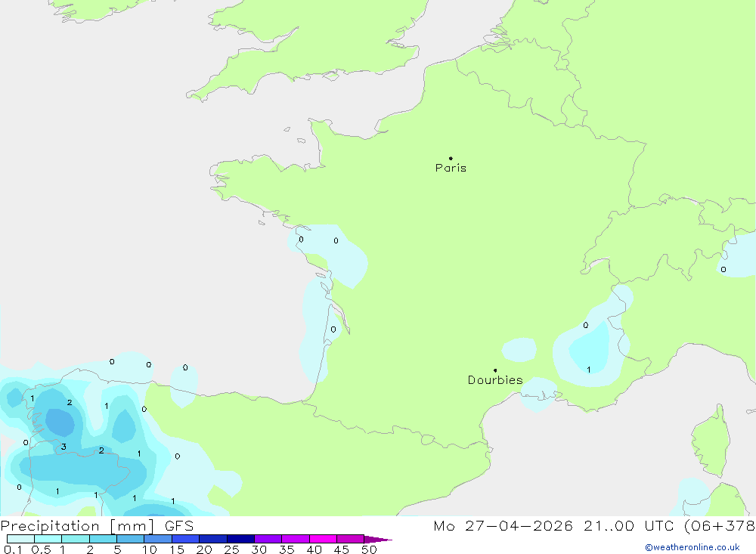Click the '1' precipitation value northeast of Dourbies
Viewport: 756px width, 554px height.
(589, 370)
